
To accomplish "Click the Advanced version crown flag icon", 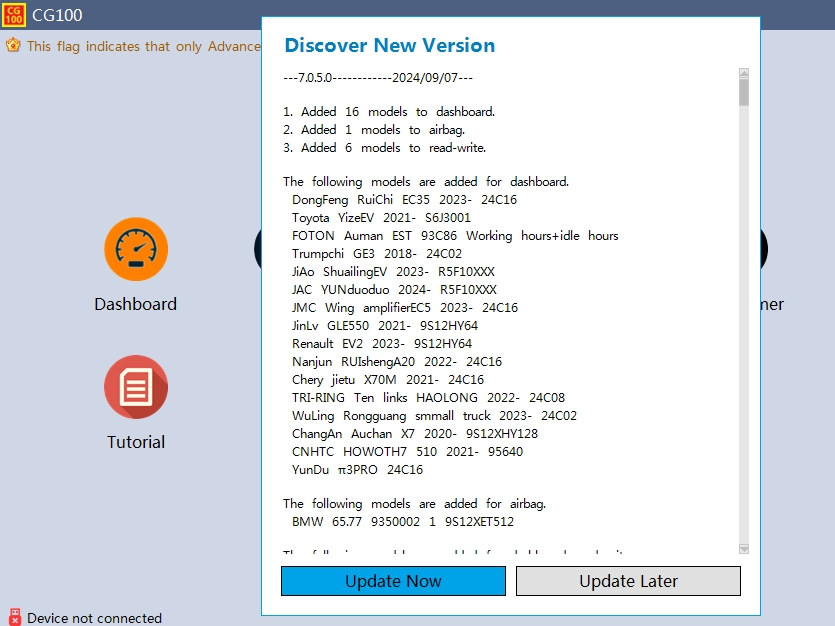I will 13,46.
